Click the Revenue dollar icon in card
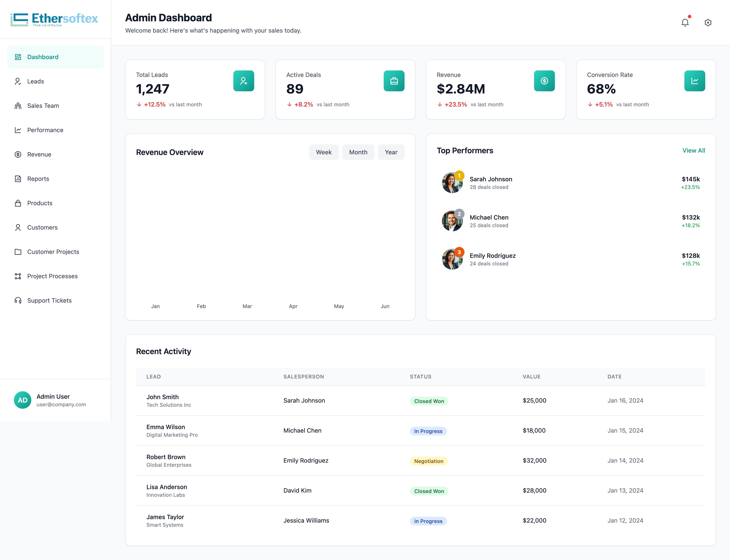Viewport: 730px width, 560px height. pyautogui.click(x=544, y=81)
